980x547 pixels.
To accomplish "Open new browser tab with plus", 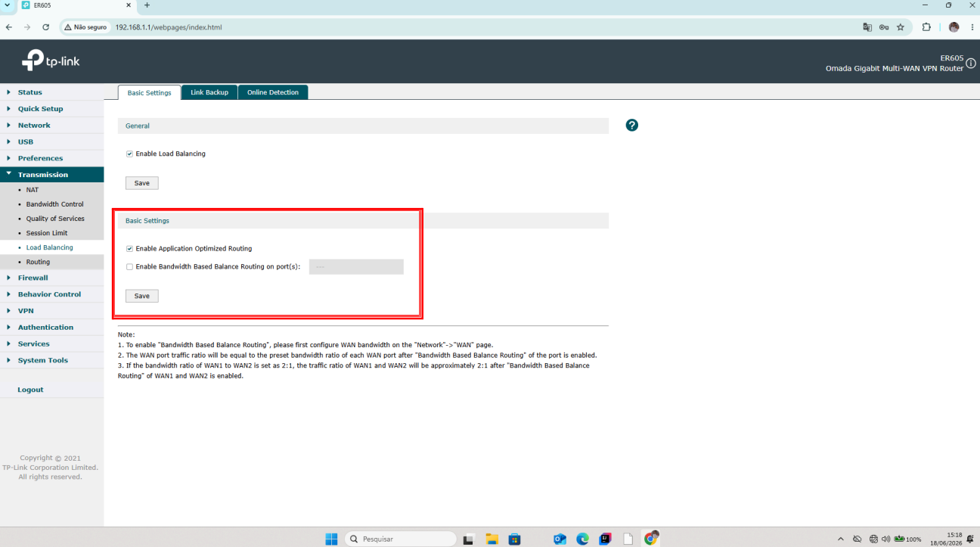I will (147, 5).
